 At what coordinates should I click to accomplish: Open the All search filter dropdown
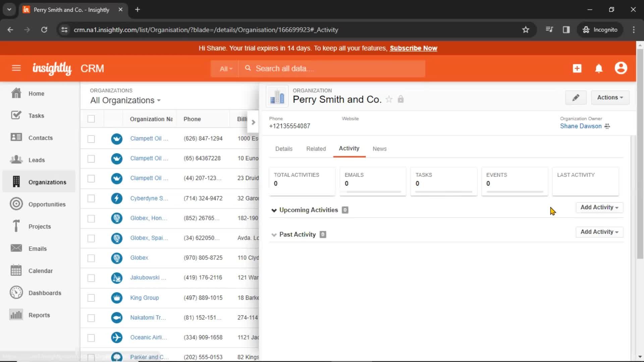tap(225, 69)
